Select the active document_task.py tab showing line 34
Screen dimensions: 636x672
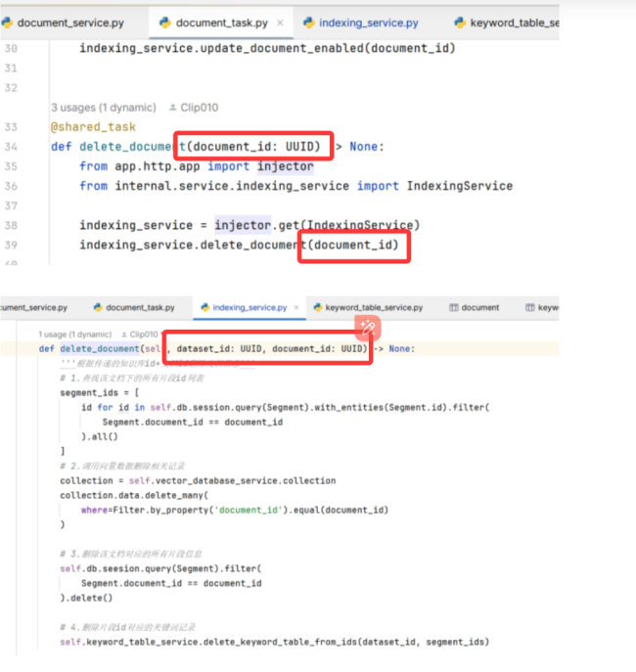pos(221,22)
